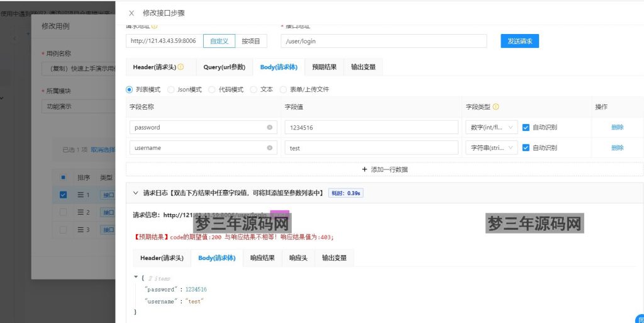
Task: Open 输出变量 tab in request log
Action: pyautogui.click(x=335, y=258)
